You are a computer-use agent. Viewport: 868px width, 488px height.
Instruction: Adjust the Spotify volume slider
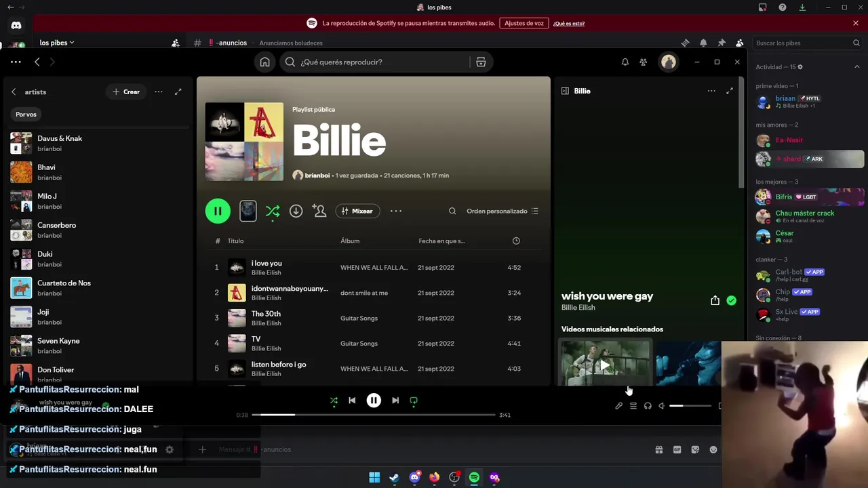690,406
